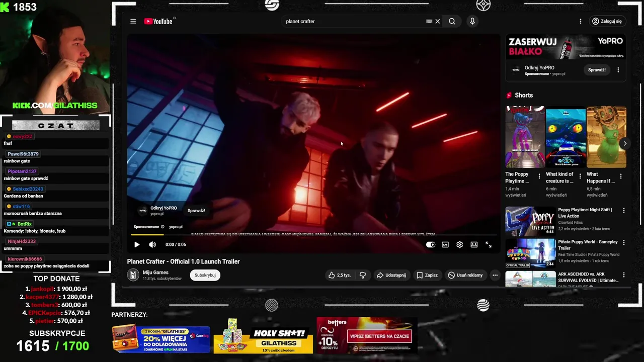Open the YouTube hamburger guide menu
This screenshot has width=644, height=362.
click(133, 21)
